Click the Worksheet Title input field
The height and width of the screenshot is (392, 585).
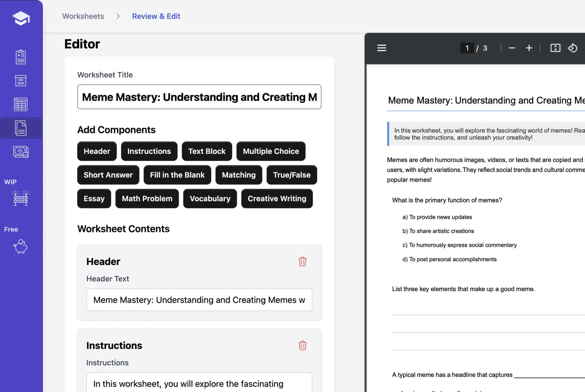pyautogui.click(x=199, y=97)
